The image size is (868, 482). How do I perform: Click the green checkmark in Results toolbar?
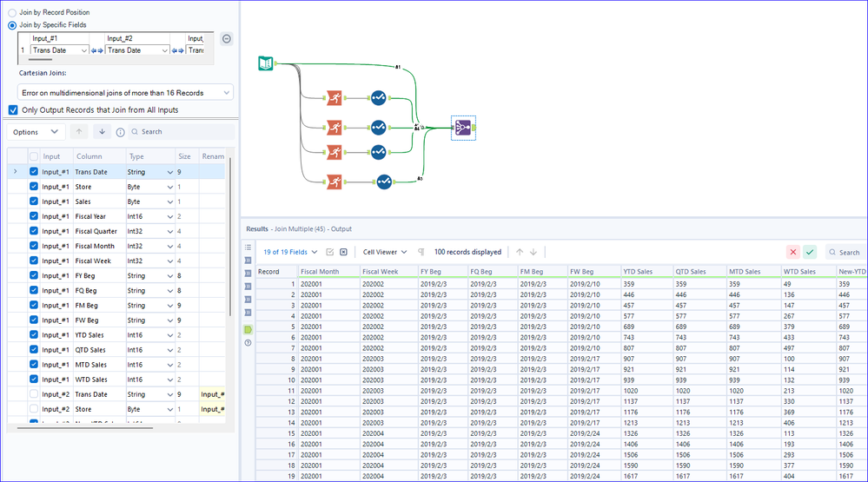point(810,252)
